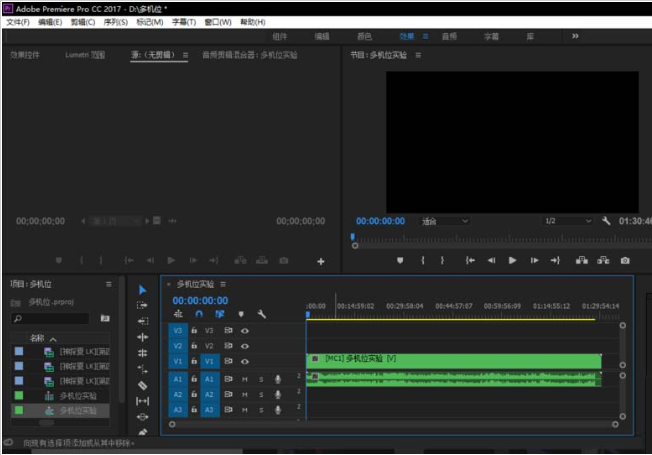Viewport: 652px width, 455px height.
Task: Mute the A1 audio track
Action: (x=245, y=379)
